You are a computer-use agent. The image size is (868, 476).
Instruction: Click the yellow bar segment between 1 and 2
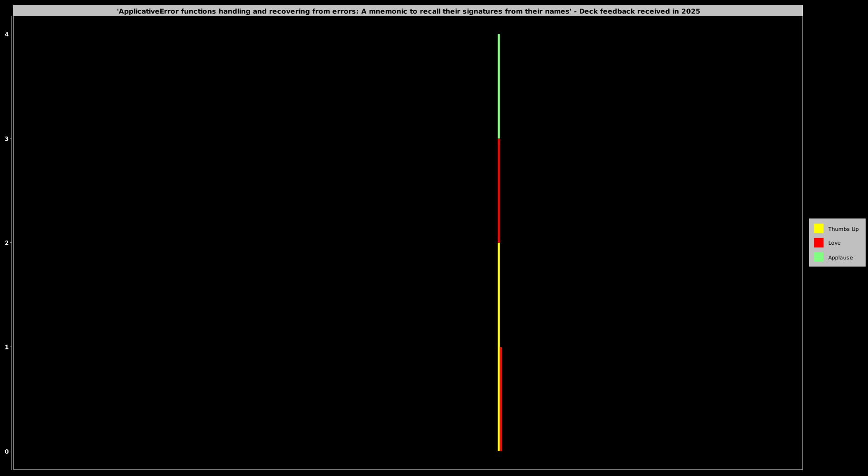498,295
